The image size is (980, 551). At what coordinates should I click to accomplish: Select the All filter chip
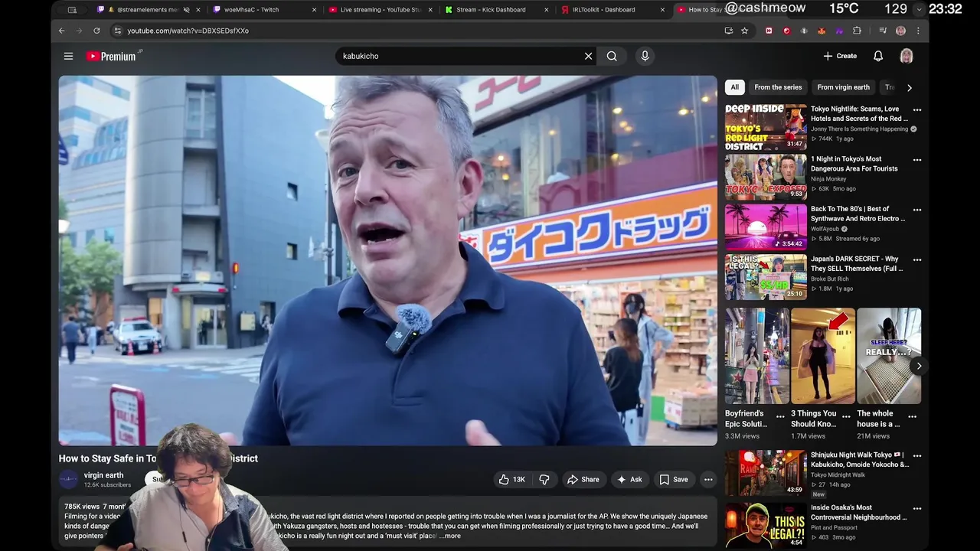[735, 87]
